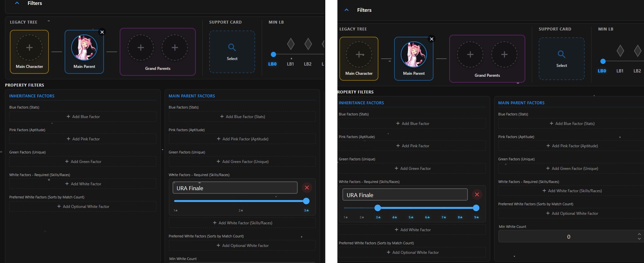Click Add White Factor (Skills/Races) in the left screenshot
This screenshot has height=263, width=644.
coord(242,223)
